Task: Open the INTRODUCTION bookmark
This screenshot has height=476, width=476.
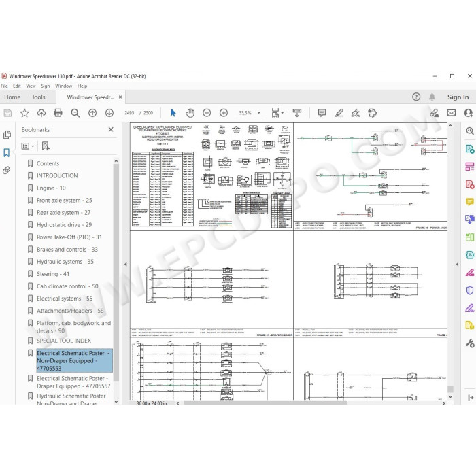Action: click(x=57, y=175)
